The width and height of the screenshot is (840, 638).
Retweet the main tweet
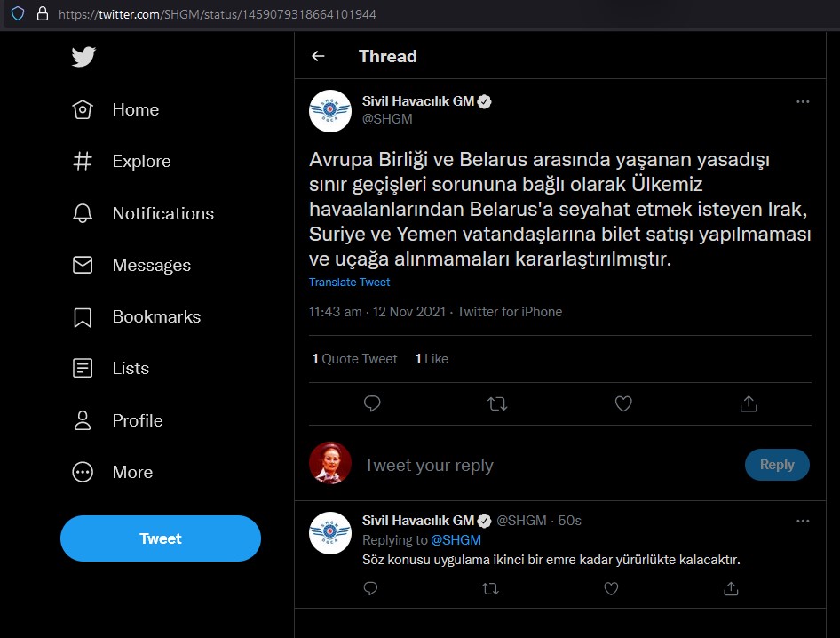pos(497,403)
